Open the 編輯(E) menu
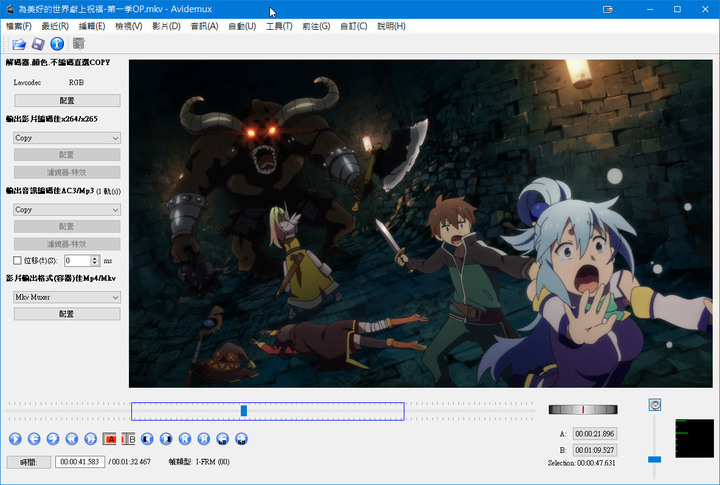The image size is (720, 485). [x=92, y=26]
